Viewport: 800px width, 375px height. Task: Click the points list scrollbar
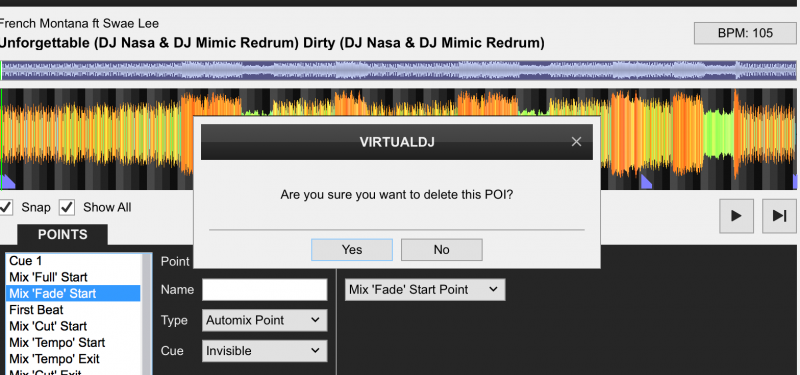coord(146,314)
